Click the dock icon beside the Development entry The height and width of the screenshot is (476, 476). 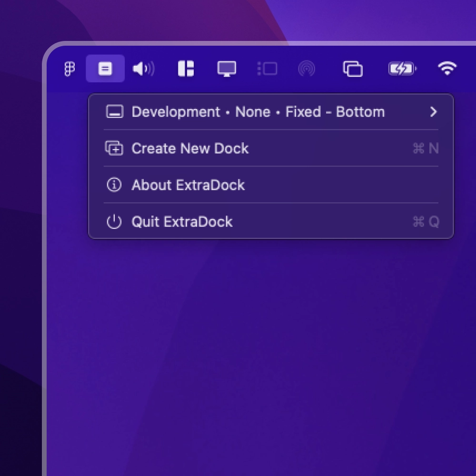[114, 112]
